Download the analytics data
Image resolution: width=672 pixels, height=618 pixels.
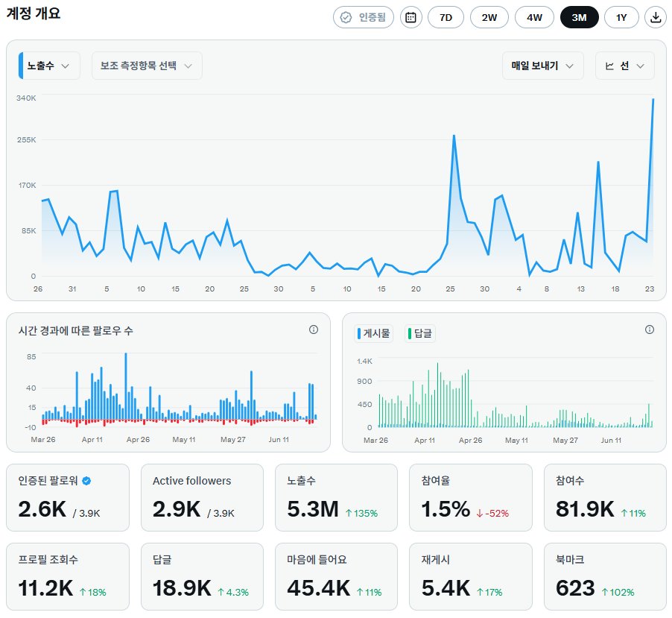point(656,18)
